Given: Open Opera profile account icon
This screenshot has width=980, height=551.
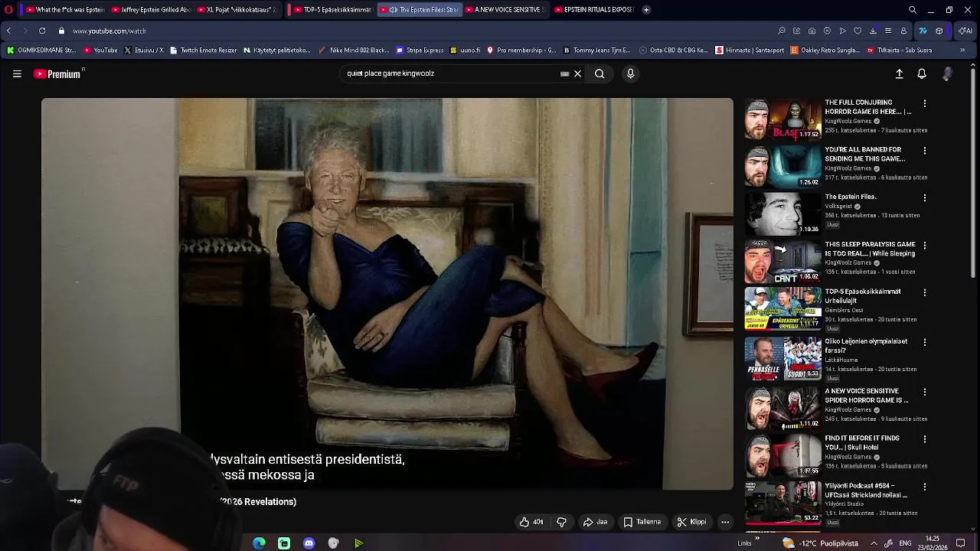Looking at the screenshot, I should point(903,31).
